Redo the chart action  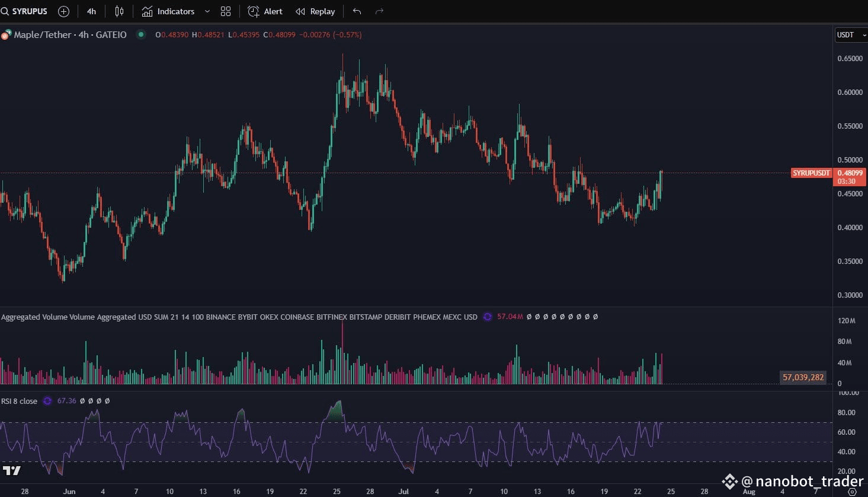380,11
